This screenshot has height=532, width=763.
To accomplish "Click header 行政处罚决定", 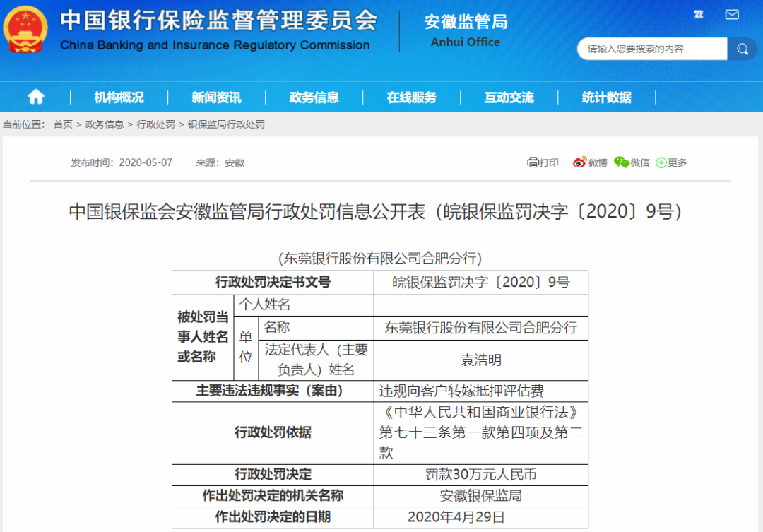I will [x=273, y=475].
